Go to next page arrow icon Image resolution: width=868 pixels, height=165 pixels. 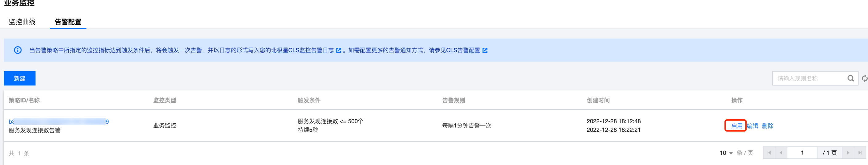(848, 153)
